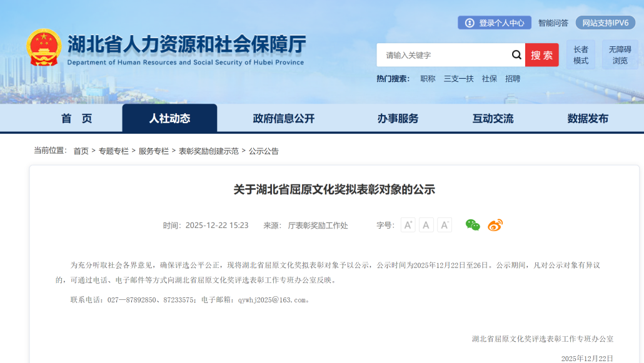Go to the 互动交流 navigation tab
Viewport: 644px width, 363px height.
tap(493, 119)
